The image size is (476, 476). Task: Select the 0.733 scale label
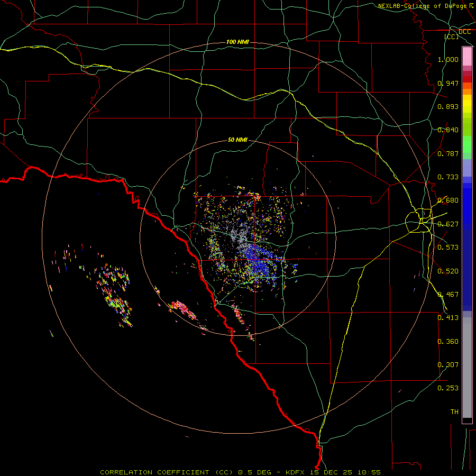coord(448,177)
